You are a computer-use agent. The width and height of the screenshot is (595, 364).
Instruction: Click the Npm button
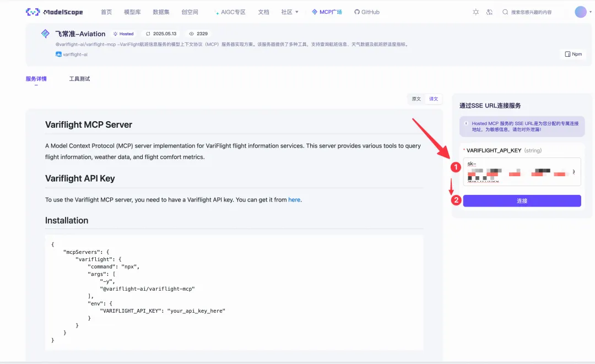pos(574,54)
